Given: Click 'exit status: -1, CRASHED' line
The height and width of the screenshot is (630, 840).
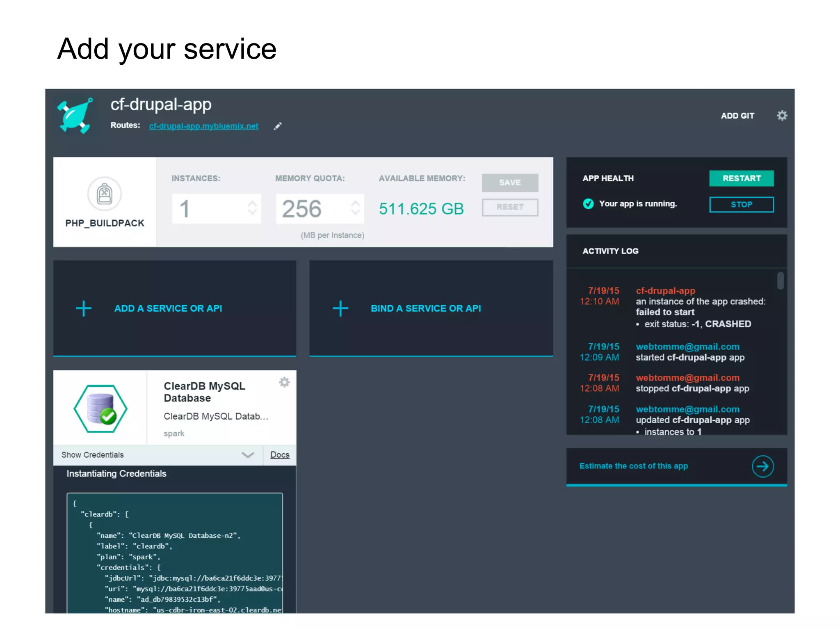Looking at the screenshot, I should pyautogui.click(x=697, y=324).
